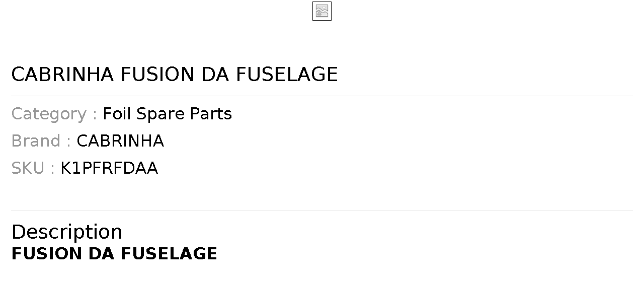Click "DA" in the bold description text
644x281 pixels.
[102, 254]
